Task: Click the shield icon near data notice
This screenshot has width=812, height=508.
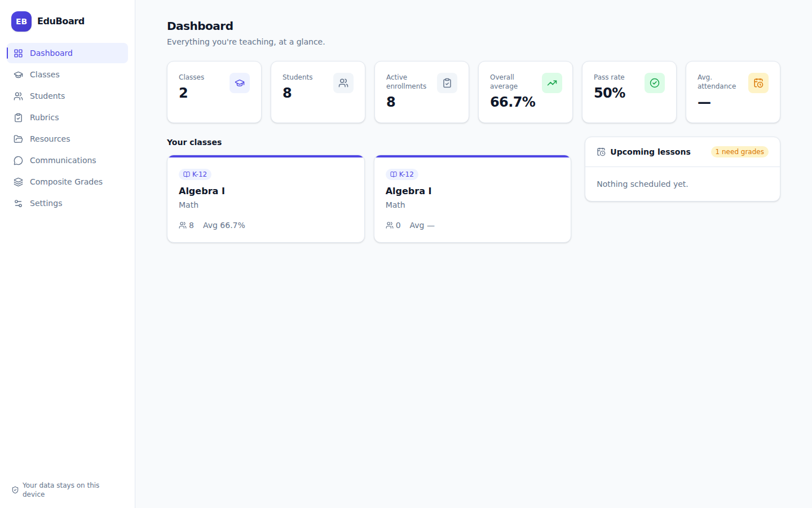Action: (15, 490)
